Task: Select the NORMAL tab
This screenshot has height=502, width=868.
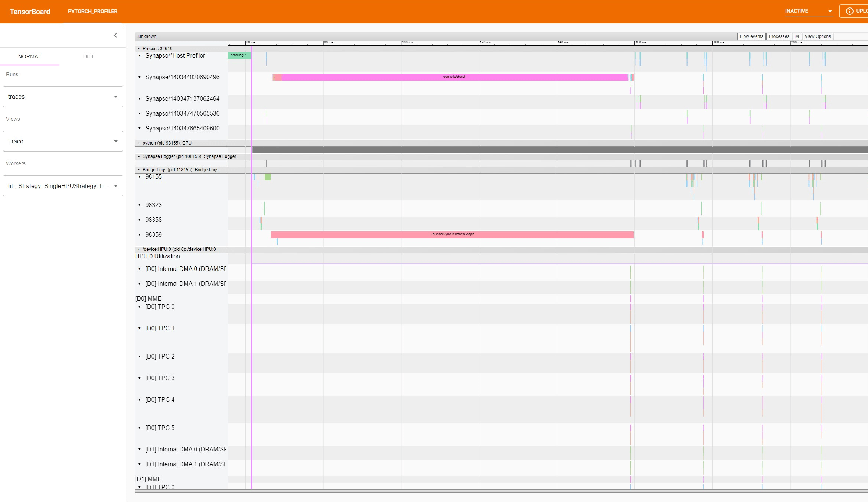Action: (x=30, y=56)
